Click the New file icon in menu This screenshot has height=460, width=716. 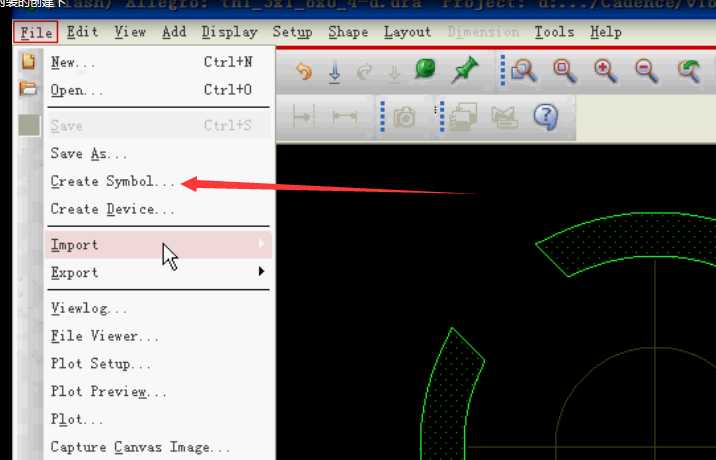(x=29, y=61)
